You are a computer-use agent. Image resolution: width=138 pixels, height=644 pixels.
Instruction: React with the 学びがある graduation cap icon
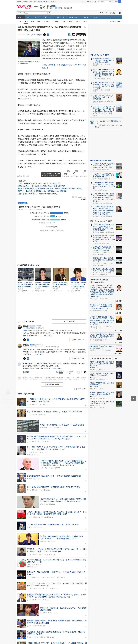click(66, 174)
